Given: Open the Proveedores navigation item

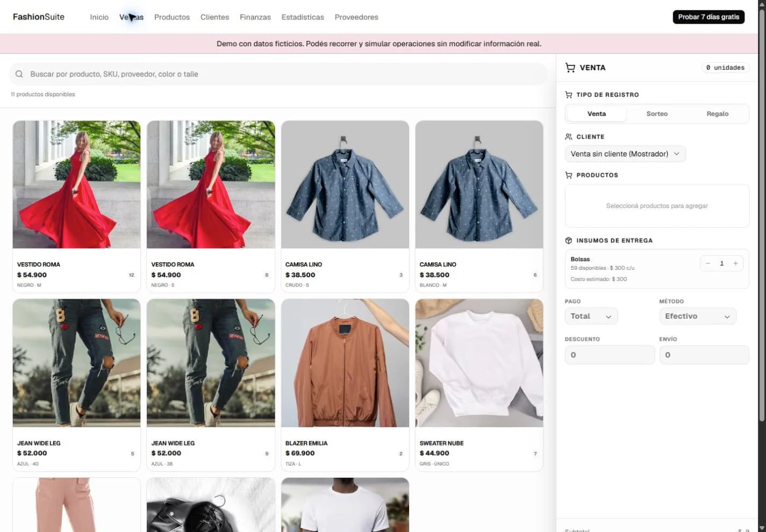Looking at the screenshot, I should click(356, 17).
